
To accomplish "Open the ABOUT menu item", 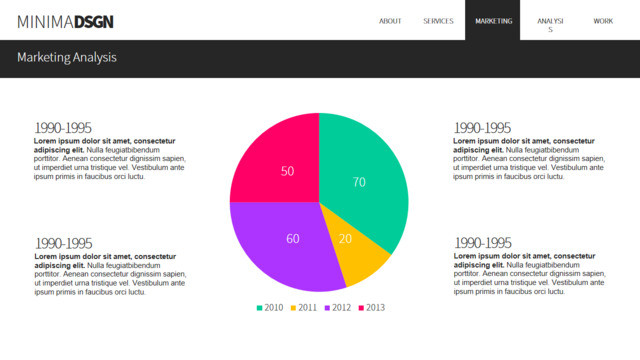I will pyautogui.click(x=390, y=21).
